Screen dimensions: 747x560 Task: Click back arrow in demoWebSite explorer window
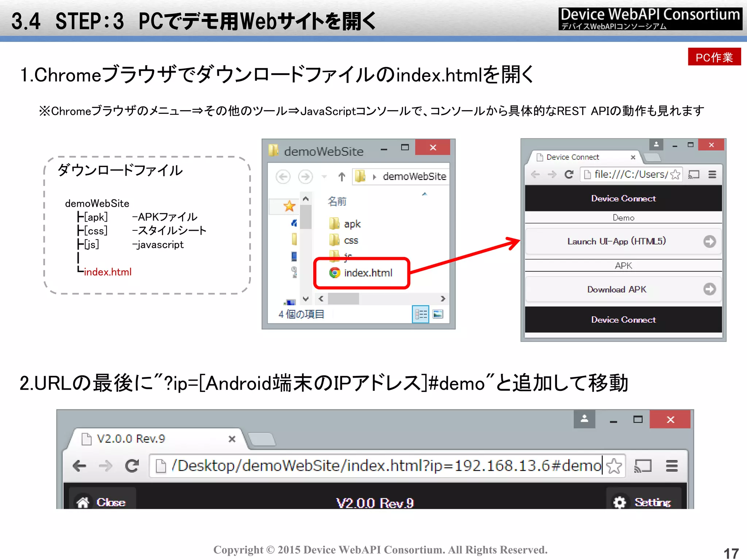(x=283, y=177)
